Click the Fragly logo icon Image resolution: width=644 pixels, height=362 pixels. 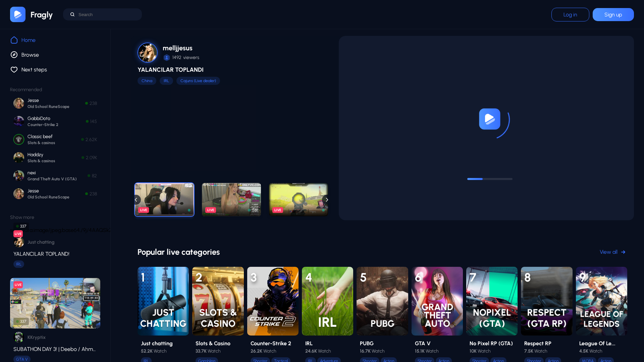(x=18, y=14)
